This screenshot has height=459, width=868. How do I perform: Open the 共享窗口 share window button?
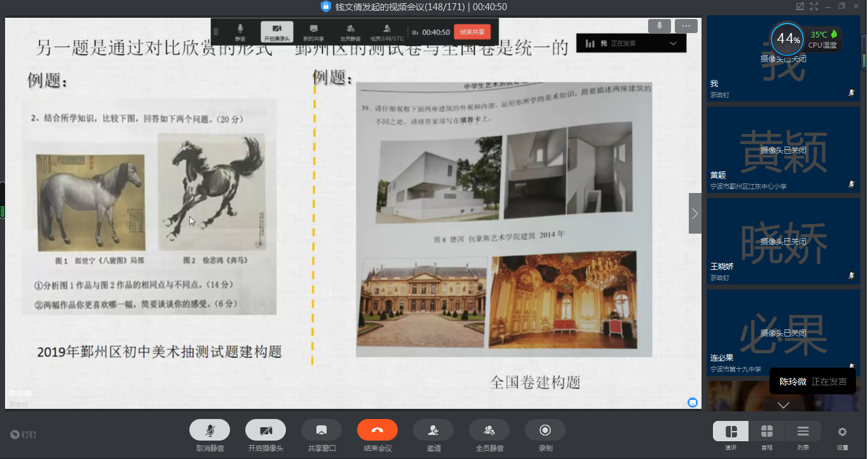click(x=322, y=430)
